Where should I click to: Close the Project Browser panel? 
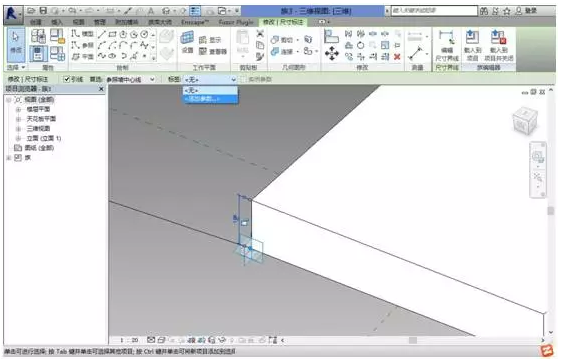[x=101, y=89]
